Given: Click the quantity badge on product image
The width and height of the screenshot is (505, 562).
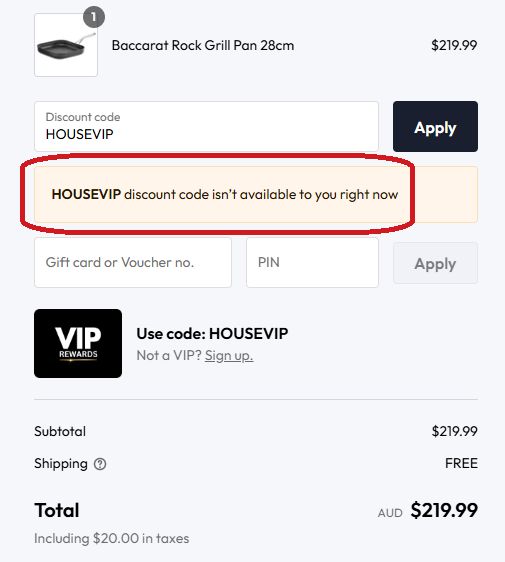Looking at the screenshot, I should (x=94, y=17).
